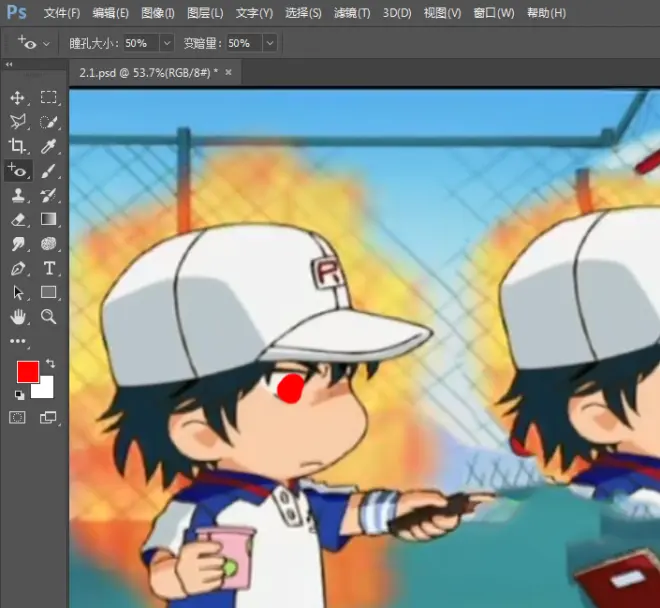Open the 编辑(E) menu
660x608 pixels.
coord(110,13)
